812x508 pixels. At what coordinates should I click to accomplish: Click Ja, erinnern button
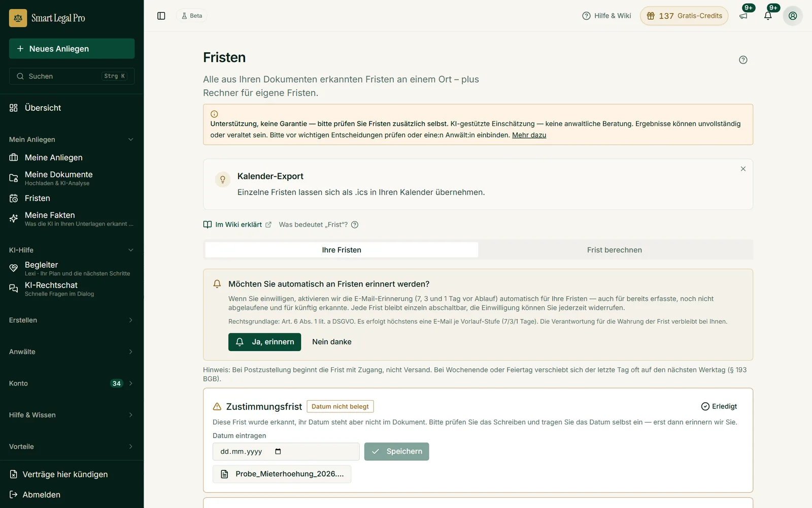pyautogui.click(x=264, y=342)
